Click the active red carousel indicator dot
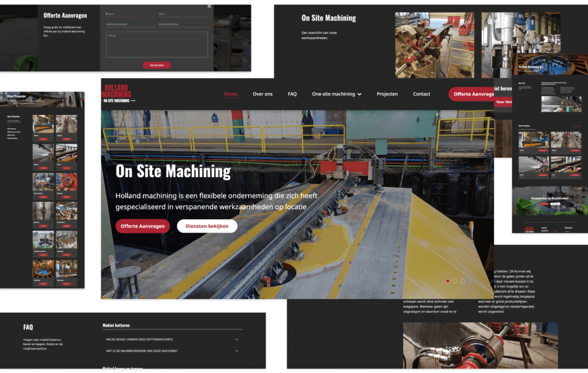Image resolution: width=588 pixels, height=373 pixels. pyautogui.click(x=448, y=282)
